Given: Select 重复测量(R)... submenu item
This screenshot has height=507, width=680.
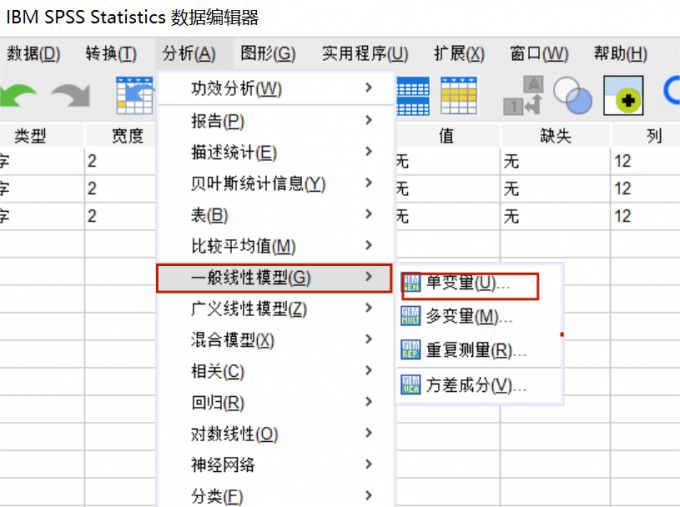Looking at the screenshot, I should pos(480,350).
